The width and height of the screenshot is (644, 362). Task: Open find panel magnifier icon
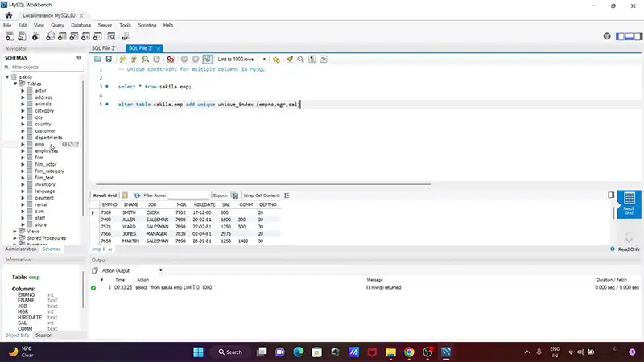pyautogui.click(x=300, y=59)
